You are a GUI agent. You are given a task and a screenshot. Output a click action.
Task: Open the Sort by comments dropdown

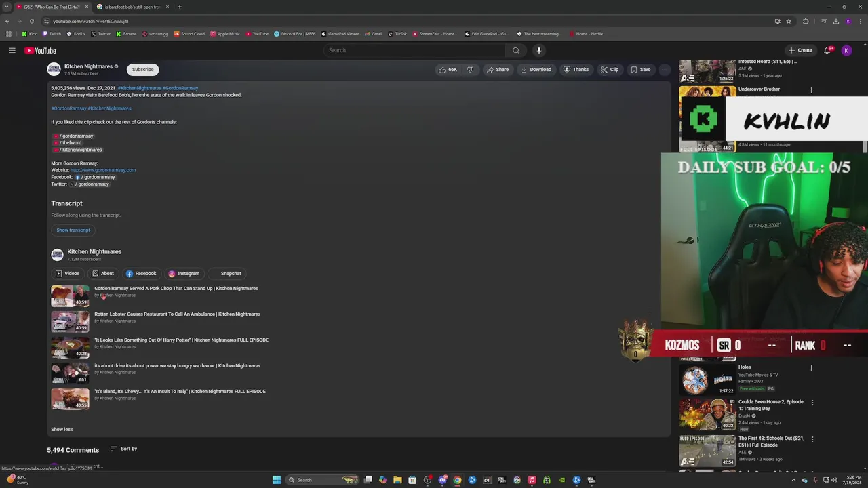[x=123, y=449]
